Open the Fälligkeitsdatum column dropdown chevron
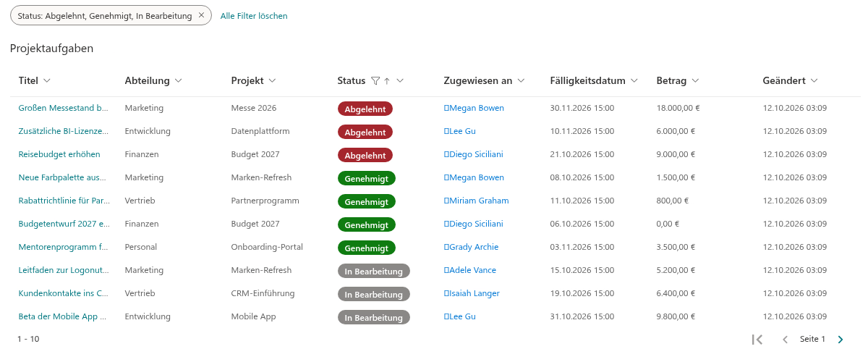 [634, 80]
